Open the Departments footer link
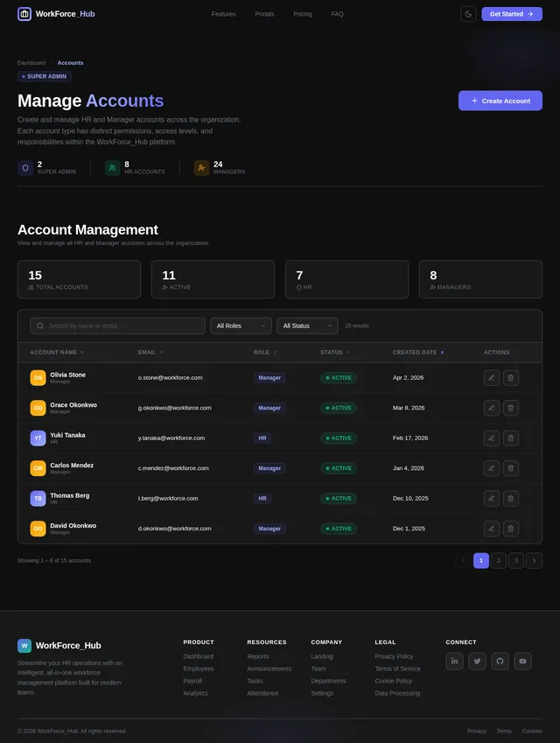Screen dimensions: 560x743 328,681
